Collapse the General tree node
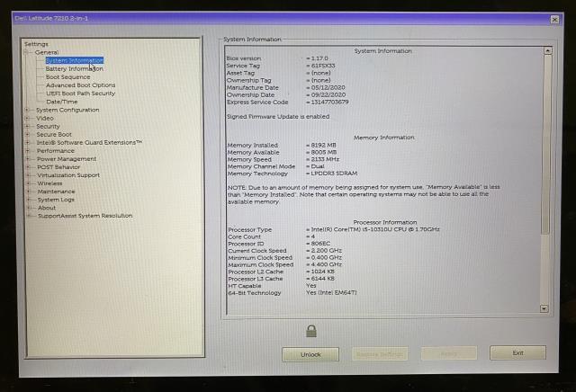The width and height of the screenshot is (576, 392). point(26,52)
